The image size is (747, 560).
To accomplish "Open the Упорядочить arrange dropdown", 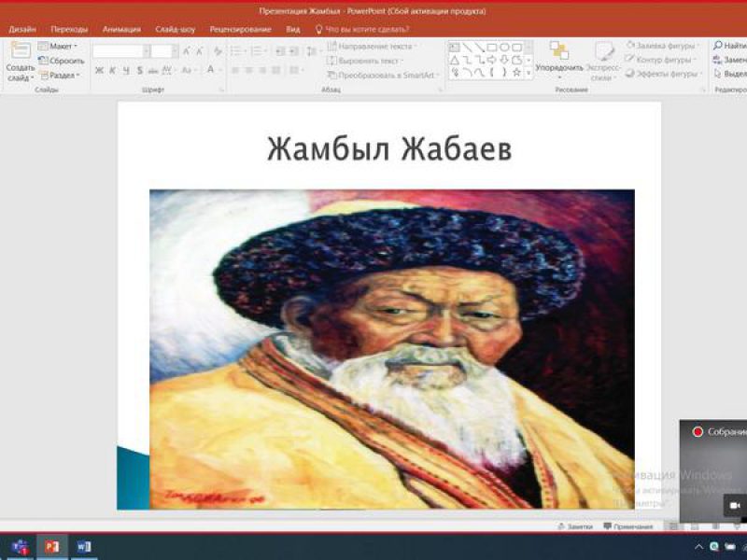I will pyautogui.click(x=558, y=60).
